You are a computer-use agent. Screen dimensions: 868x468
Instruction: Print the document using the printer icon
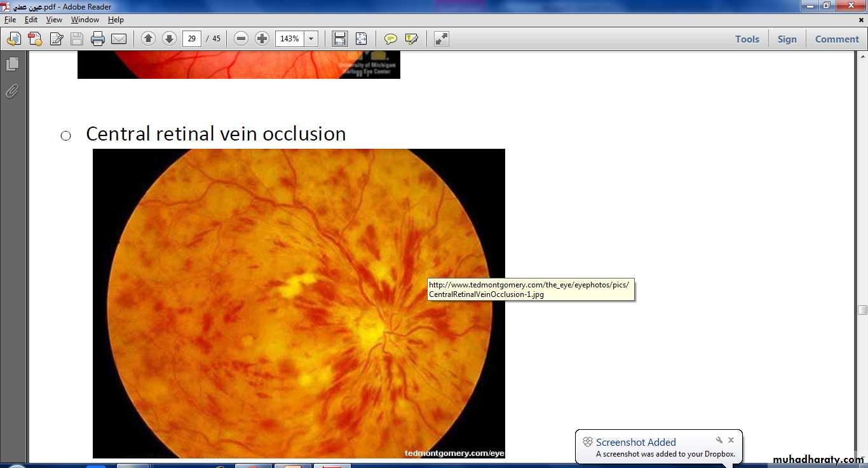point(97,39)
